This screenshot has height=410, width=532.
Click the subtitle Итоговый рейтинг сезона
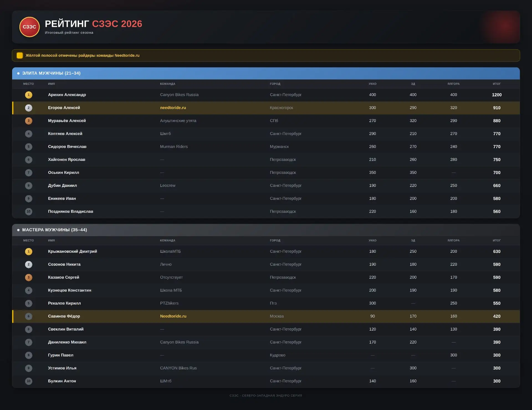pyautogui.click(x=69, y=33)
